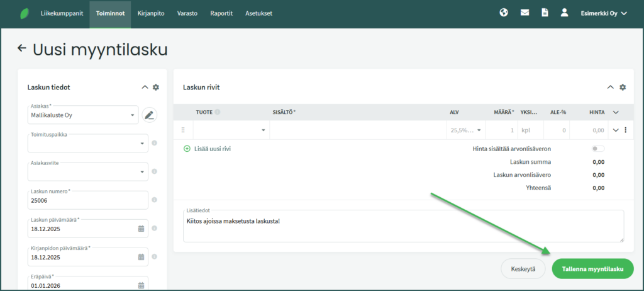Expand the ALV rate dropdown

point(480,130)
